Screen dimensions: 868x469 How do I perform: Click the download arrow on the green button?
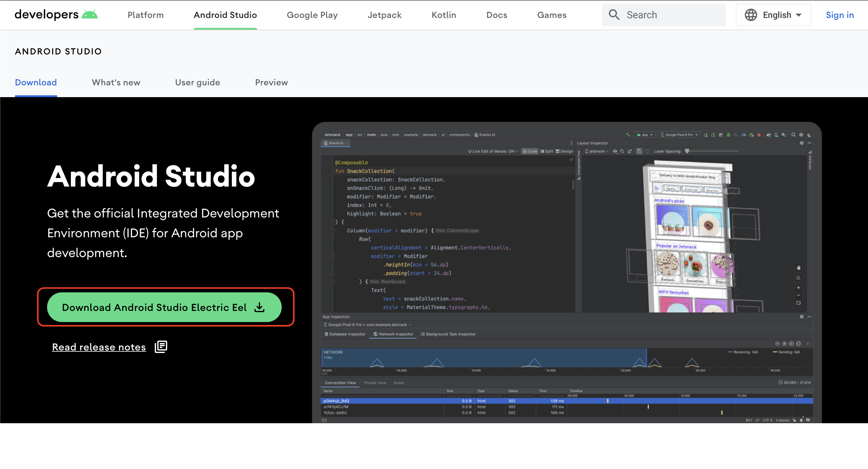point(259,307)
